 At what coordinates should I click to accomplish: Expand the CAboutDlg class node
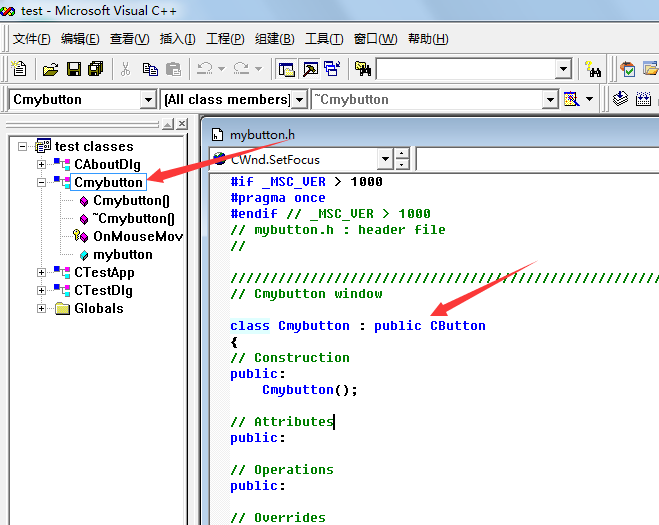click(41, 164)
